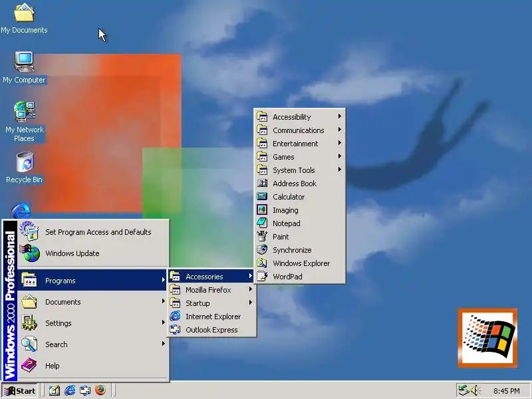This screenshot has width=532, height=399.
Task: Launch Windows Explorer from Accessories
Action: click(x=300, y=263)
